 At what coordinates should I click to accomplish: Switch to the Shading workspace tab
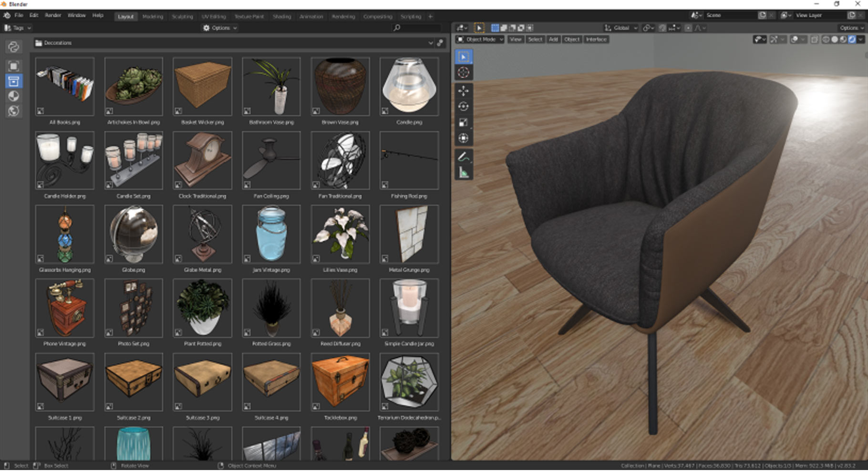(282, 16)
